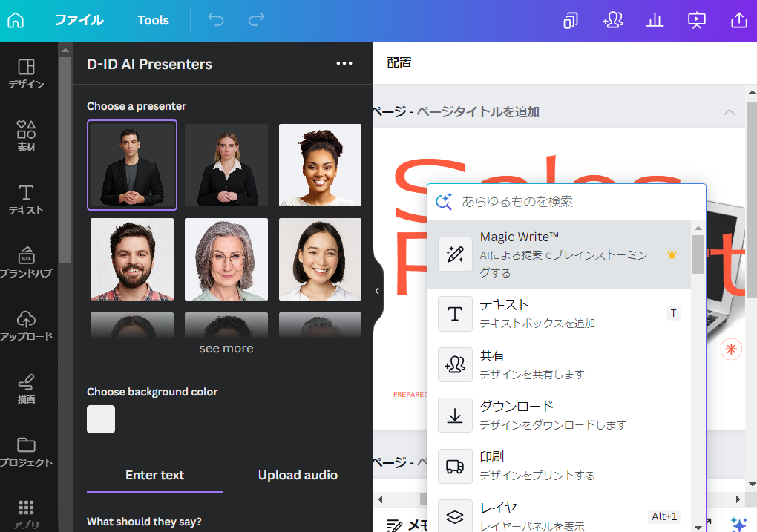The height and width of the screenshot is (532, 757).
Task: Open the ファイル menu
Action: (x=79, y=20)
